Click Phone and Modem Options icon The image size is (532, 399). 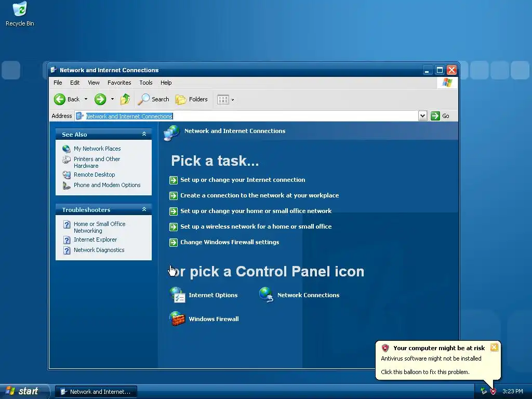tap(66, 185)
